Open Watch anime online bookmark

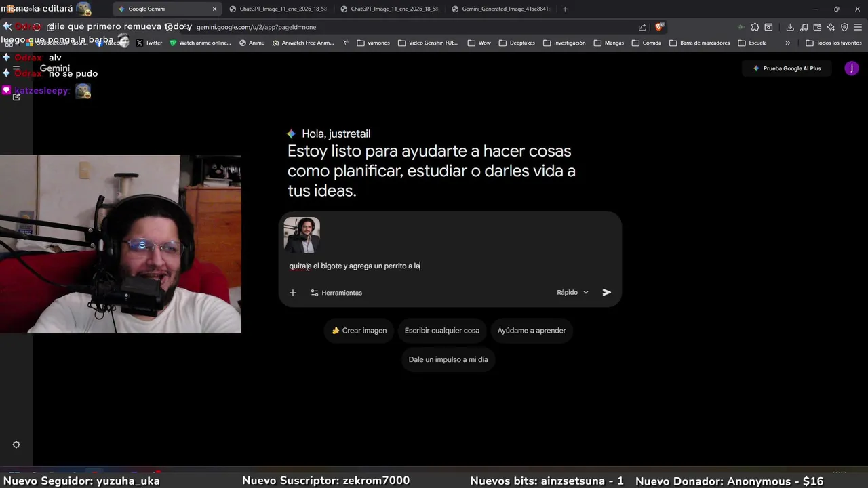[200, 43]
